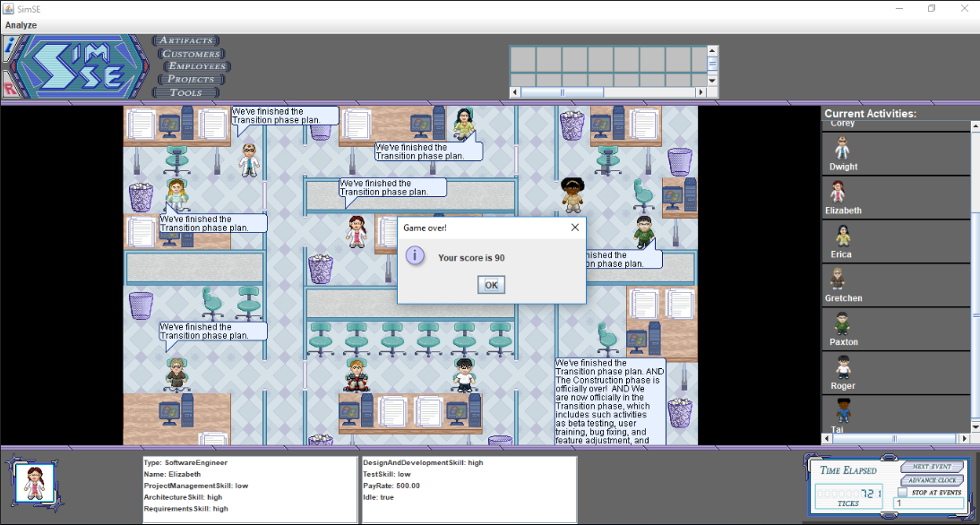The image size is (980, 525).
Task: Click the Advance Clock button
Action: tap(933, 480)
